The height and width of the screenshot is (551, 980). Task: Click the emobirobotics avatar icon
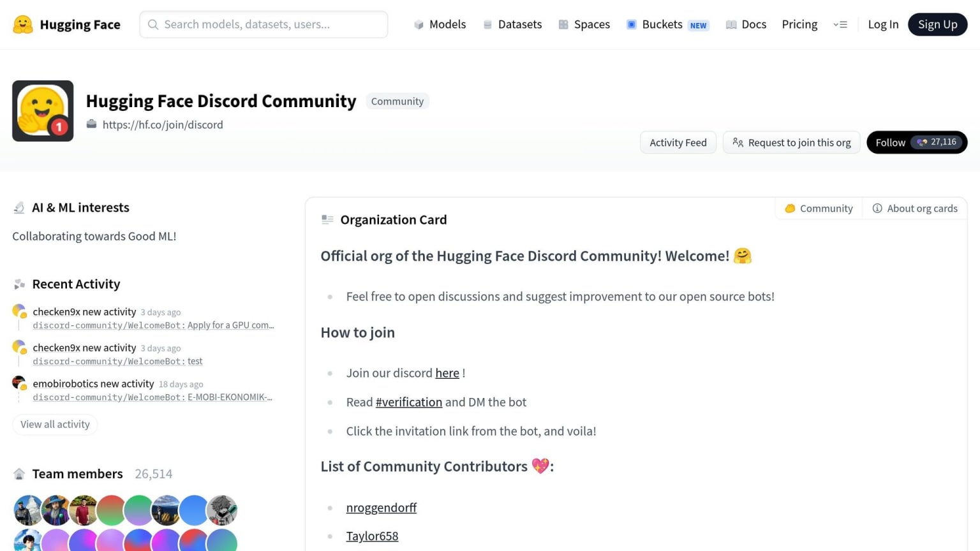pyautogui.click(x=19, y=383)
